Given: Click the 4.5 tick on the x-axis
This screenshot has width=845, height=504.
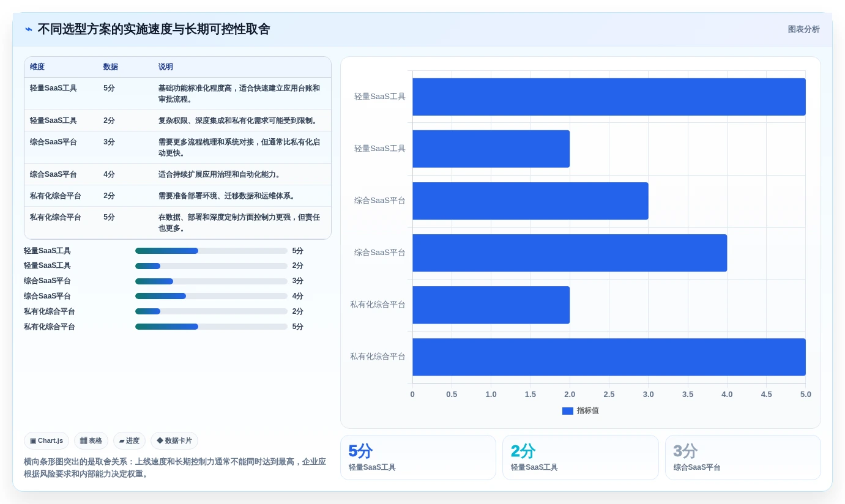Looking at the screenshot, I should tap(766, 395).
